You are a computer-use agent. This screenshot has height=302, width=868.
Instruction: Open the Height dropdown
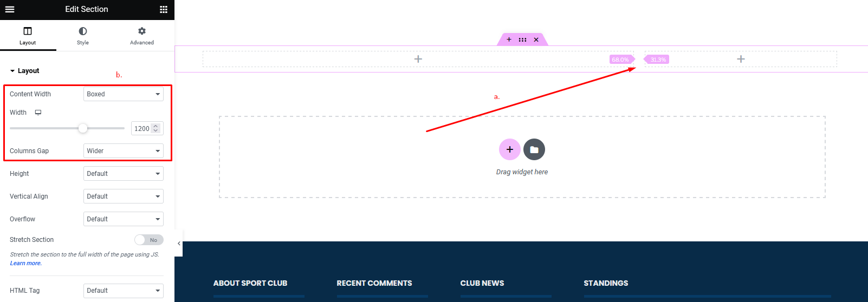124,174
